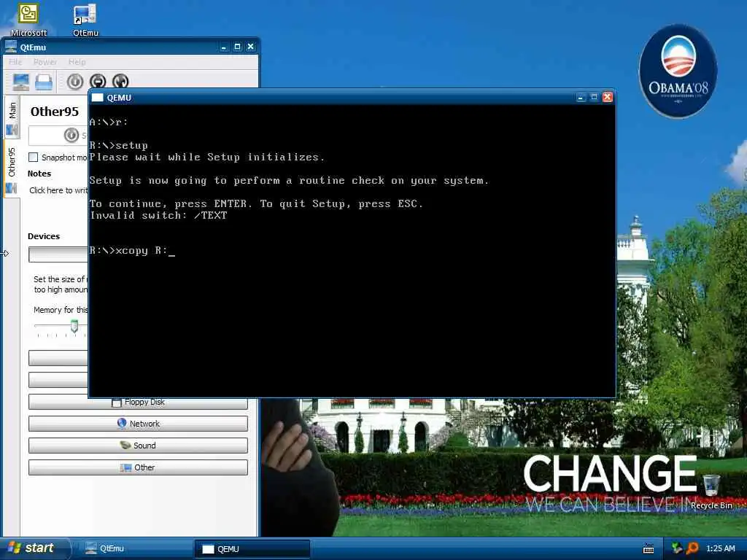Image resolution: width=747 pixels, height=560 pixels.
Task: Adjust the memory slider handle
Action: (74, 326)
